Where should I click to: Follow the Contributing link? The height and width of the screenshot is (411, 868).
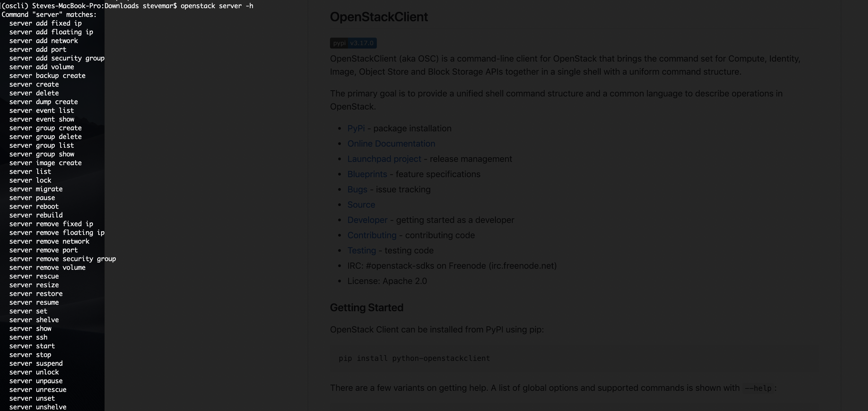click(372, 235)
